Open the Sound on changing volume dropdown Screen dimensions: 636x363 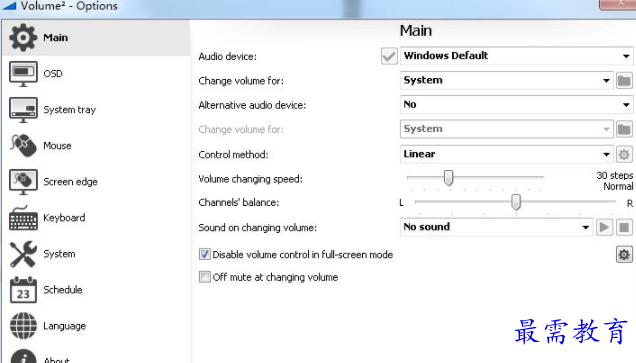[496, 227]
